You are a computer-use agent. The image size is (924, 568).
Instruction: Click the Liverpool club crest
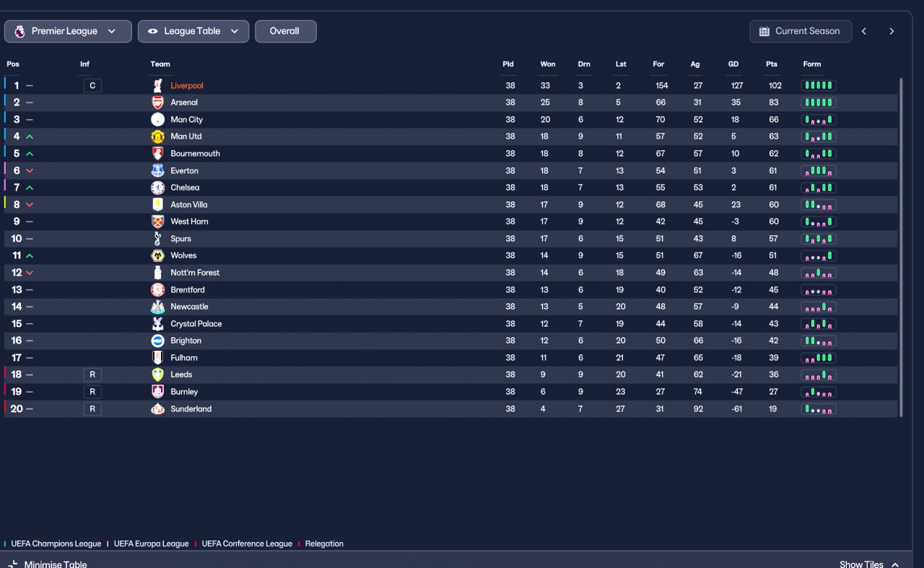click(157, 86)
